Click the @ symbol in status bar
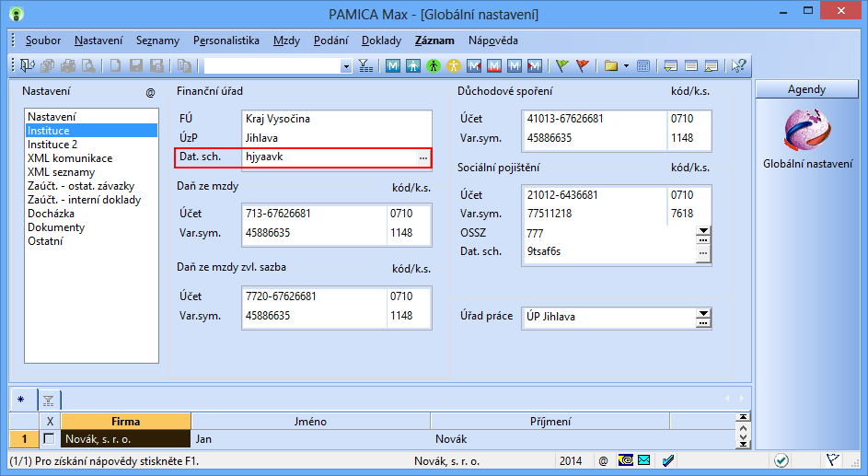This screenshot has width=868, height=476. (604, 460)
